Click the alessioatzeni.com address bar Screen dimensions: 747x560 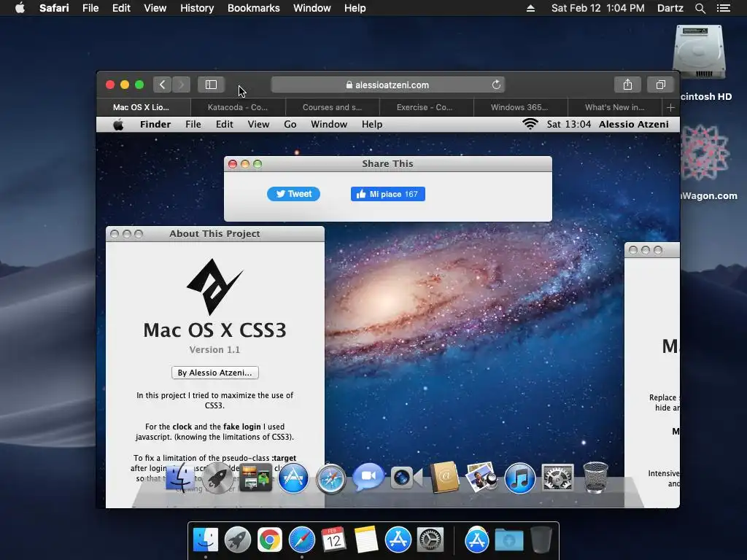(388, 85)
